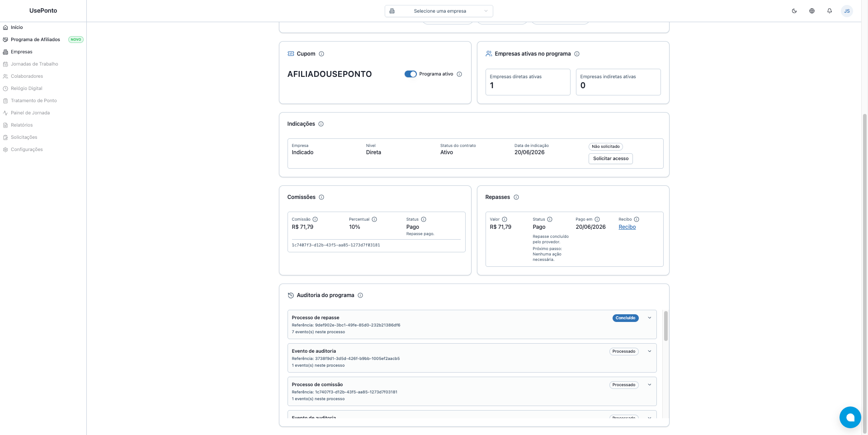Open Relatórios menu item

pyautogui.click(x=22, y=125)
